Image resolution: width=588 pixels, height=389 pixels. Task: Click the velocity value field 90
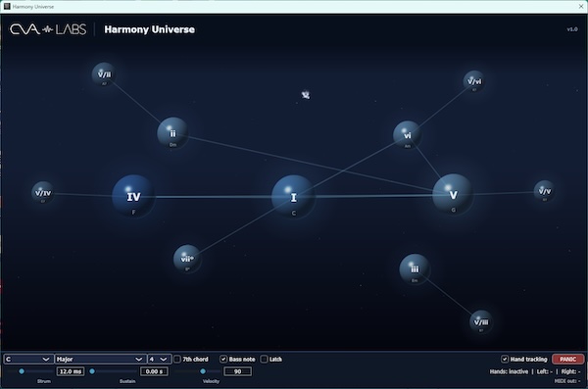click(x=237, y=371)
